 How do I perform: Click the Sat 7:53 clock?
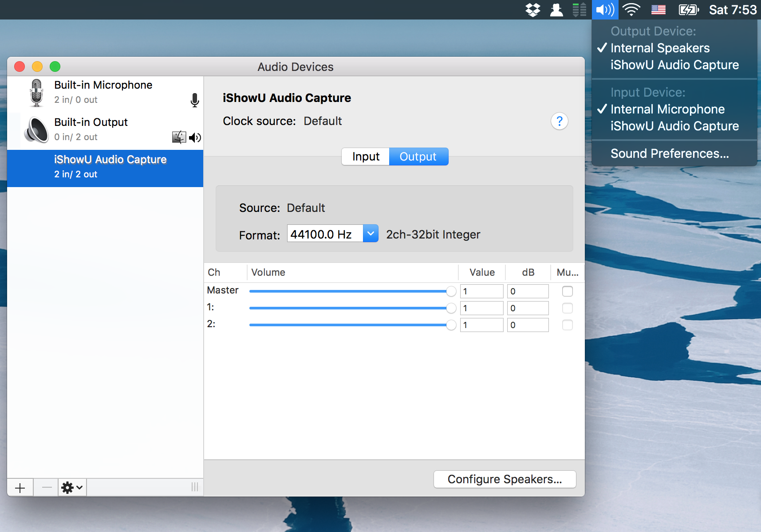pos(733,10)
